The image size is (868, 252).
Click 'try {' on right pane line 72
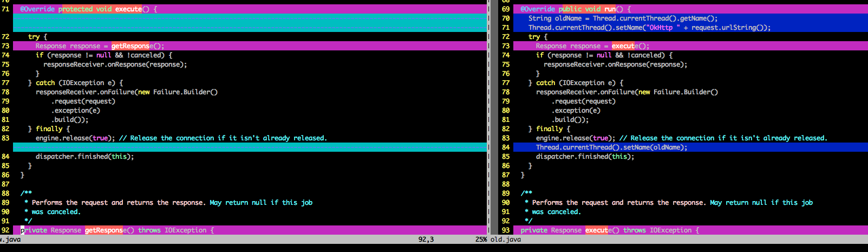point(538,37)
